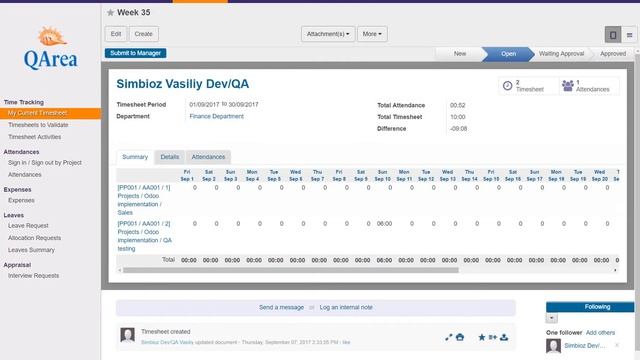
Task: Click the download tray icon on message
Action: pyautogui.click(x=504, y=337)
